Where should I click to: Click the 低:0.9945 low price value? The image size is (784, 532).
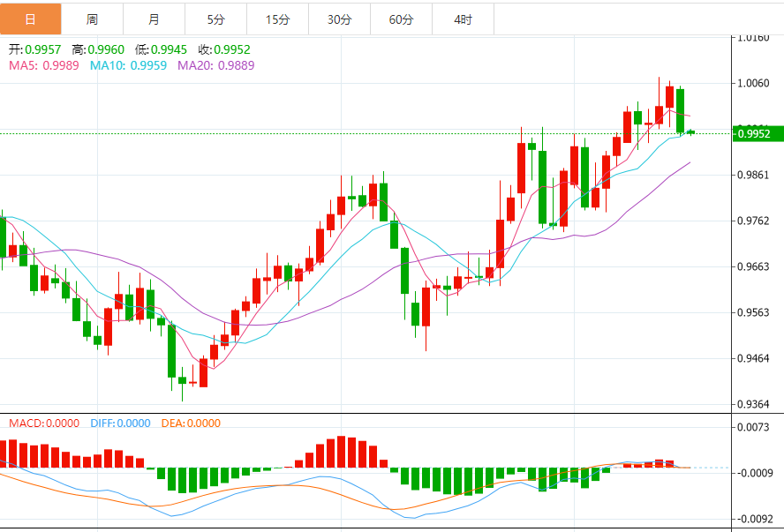[161, 49]
